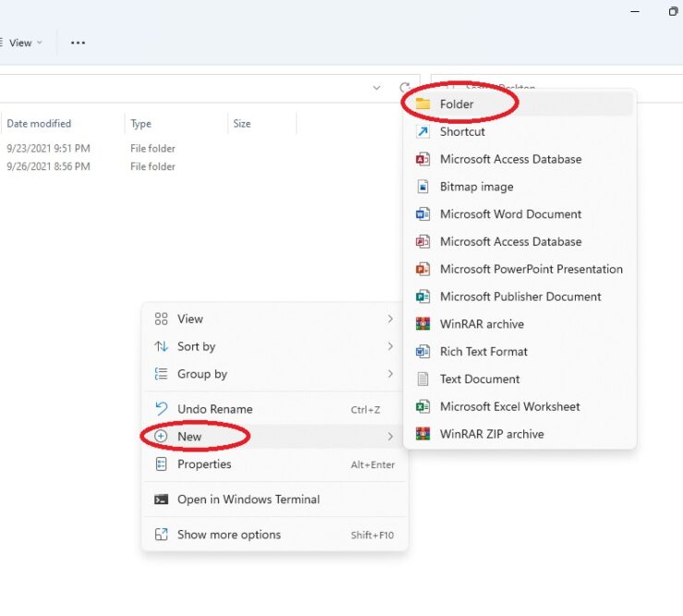Expand the New submenu chevron
This screenshot has width=683, height=616.
click(x=390, y=436)
